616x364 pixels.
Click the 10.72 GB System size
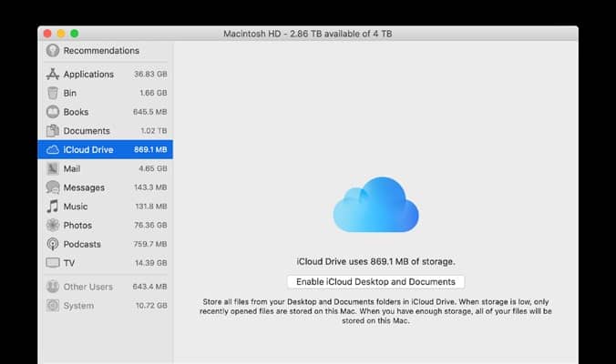[x=151, y=306]
